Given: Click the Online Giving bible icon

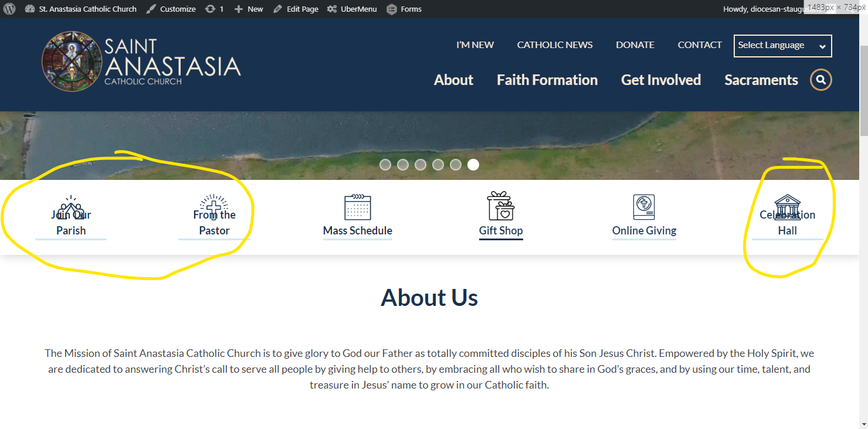Looking at the screenshot, I should [643, 207].
